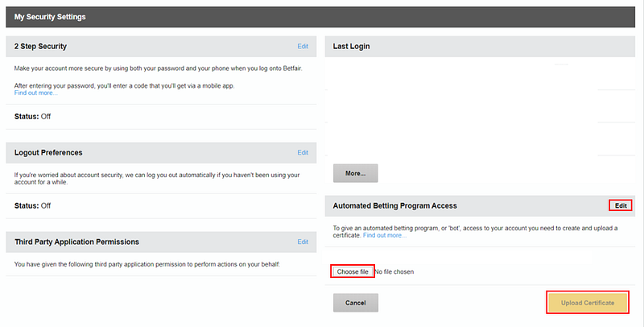Click the 'Make your account more secure' description
This screenshot has height=327, width=644.
(158, 68)
